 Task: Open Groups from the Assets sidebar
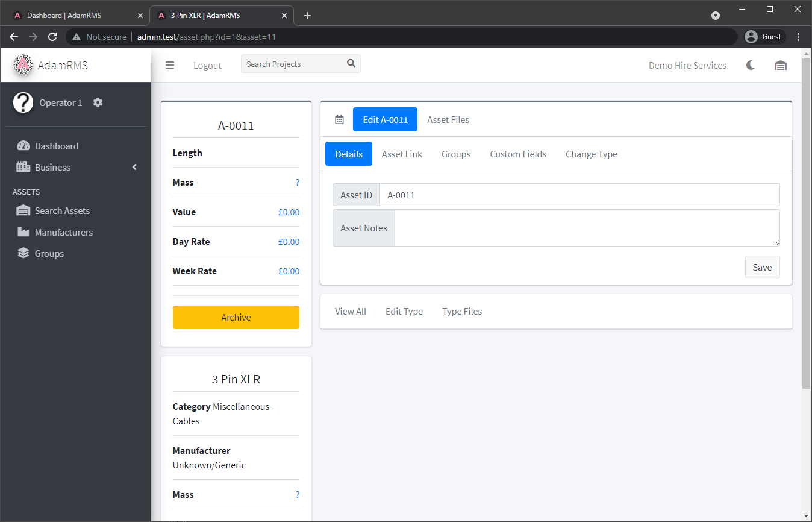[x=48, y=253]
